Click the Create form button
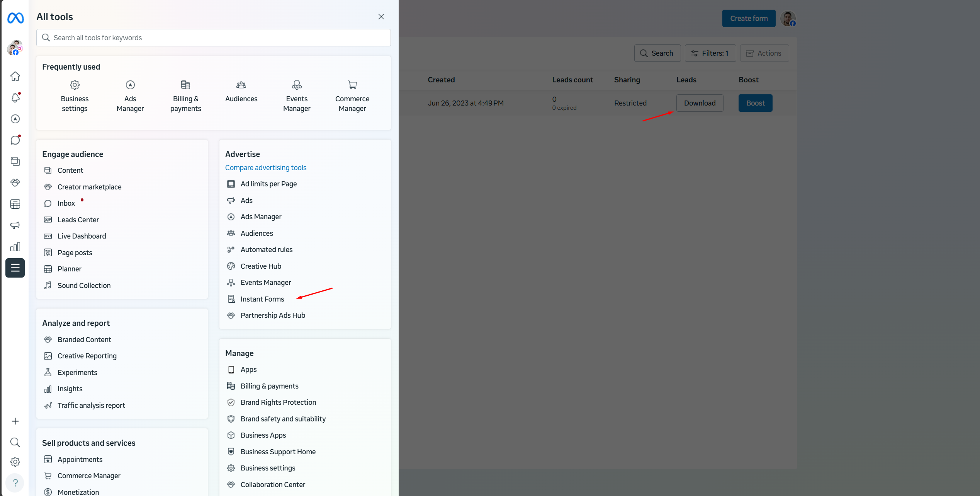The width and height of the screenshot is (980, 496). [748, 19]
